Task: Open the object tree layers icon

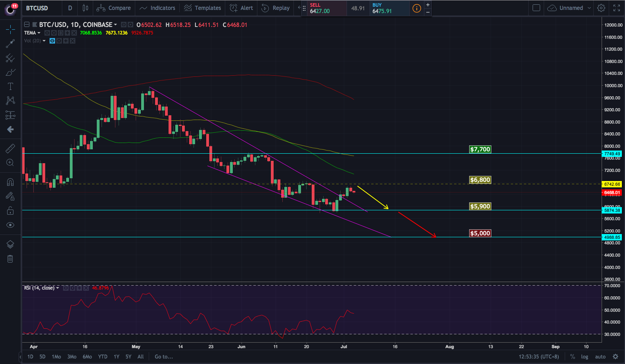Action: click(x=10, y=244)
